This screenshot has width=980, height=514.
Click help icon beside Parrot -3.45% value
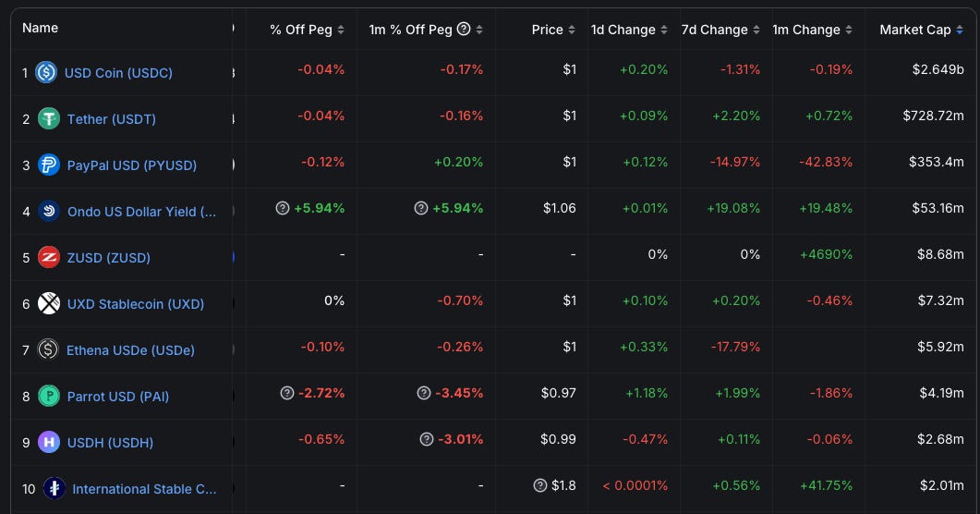coord(424,393)
